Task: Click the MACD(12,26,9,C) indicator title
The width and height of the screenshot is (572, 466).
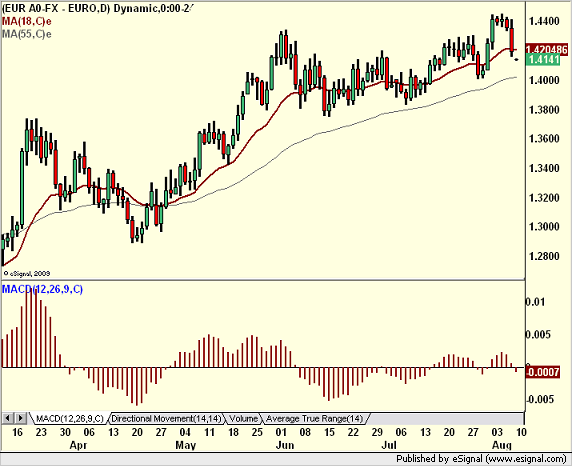Action: (42, 289)
